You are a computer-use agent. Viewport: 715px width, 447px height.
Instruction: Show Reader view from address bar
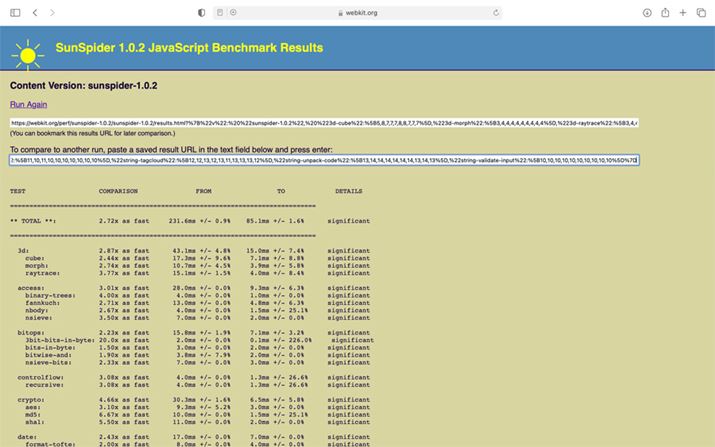pyautogui.click(x=220, y=13)
